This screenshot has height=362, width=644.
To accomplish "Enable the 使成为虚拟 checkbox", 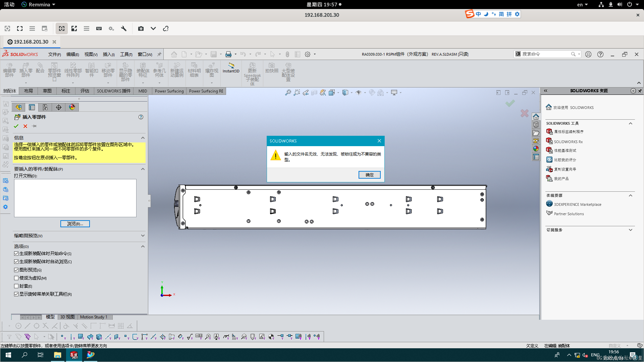I will click(16, 278).
